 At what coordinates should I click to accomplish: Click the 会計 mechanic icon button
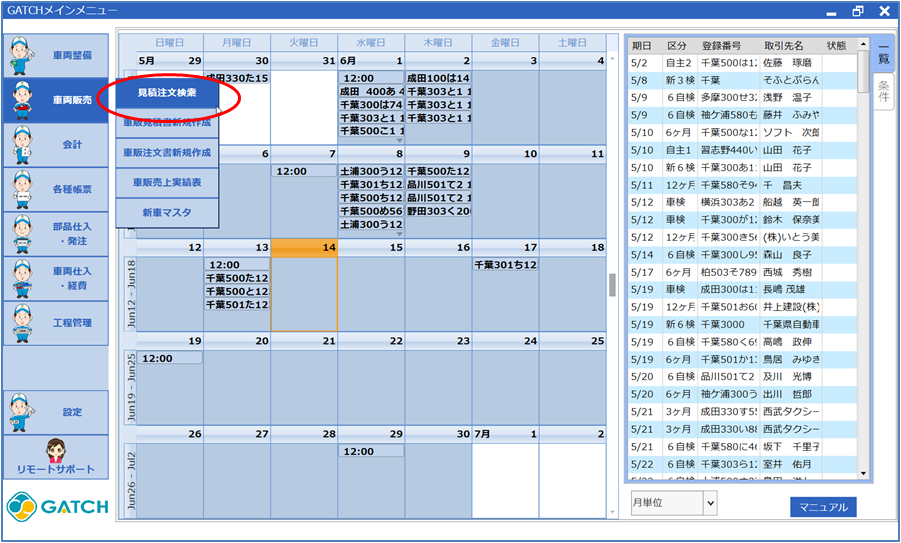click(x=55, y=145)
